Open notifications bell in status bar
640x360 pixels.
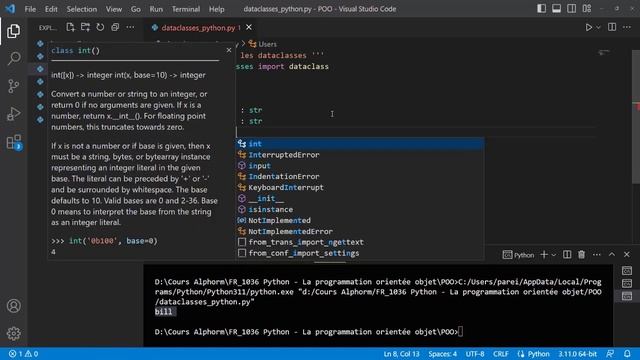point(627,354)
